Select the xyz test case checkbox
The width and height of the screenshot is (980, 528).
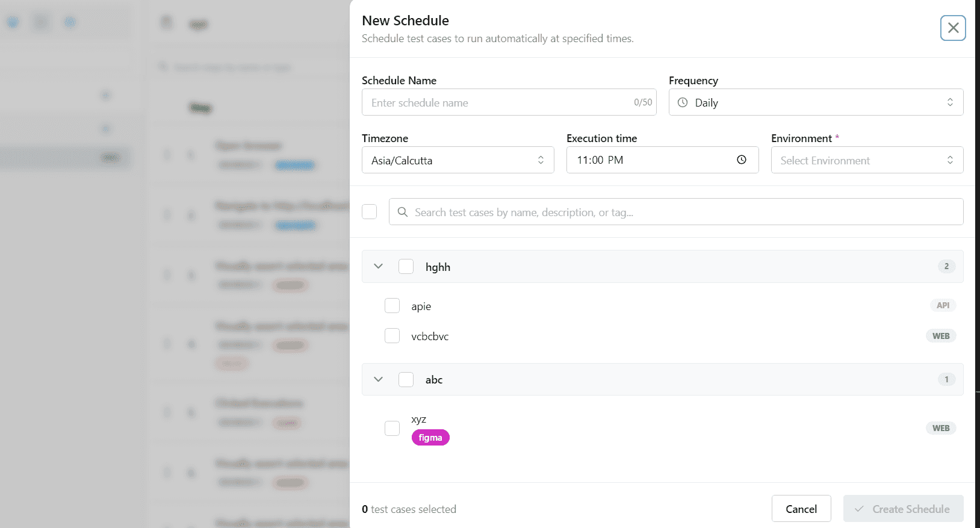point(392,428)
